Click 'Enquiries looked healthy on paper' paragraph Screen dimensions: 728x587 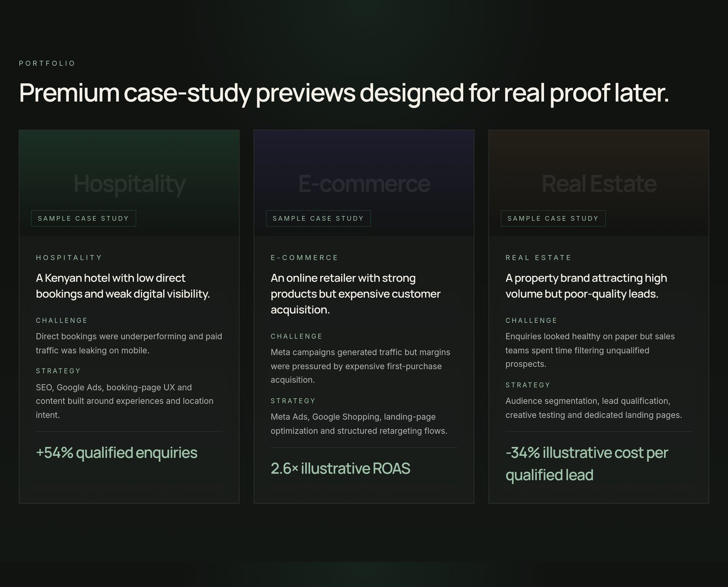click(590, 350)
